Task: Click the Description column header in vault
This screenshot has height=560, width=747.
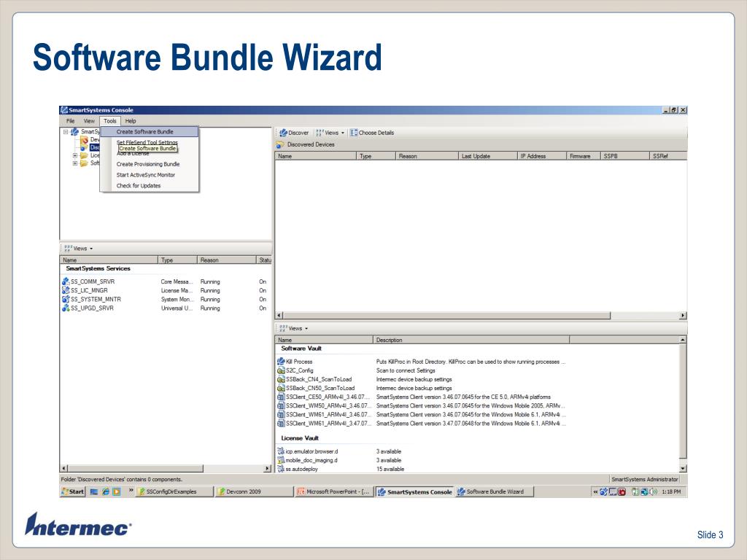Action: coord(471,340)
